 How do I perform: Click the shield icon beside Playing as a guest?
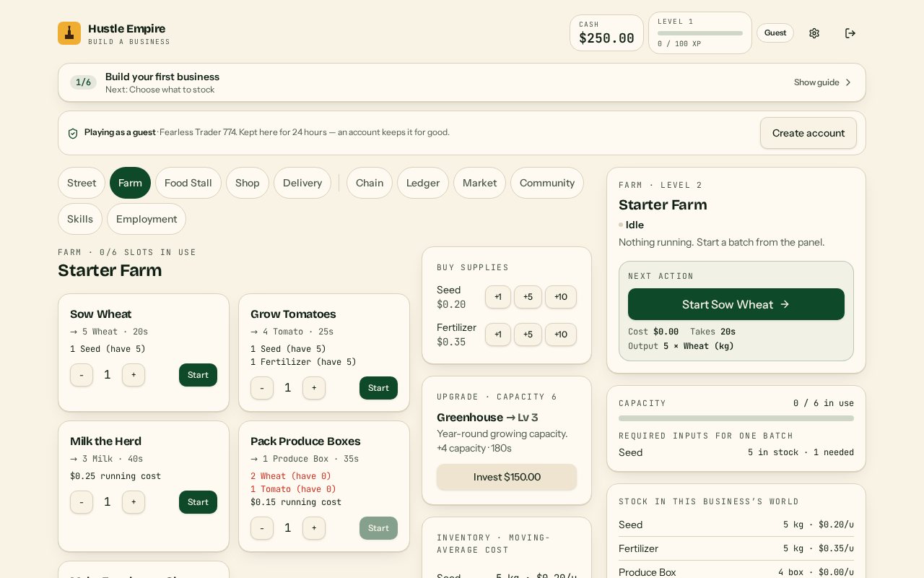click(x=73, y=133)
